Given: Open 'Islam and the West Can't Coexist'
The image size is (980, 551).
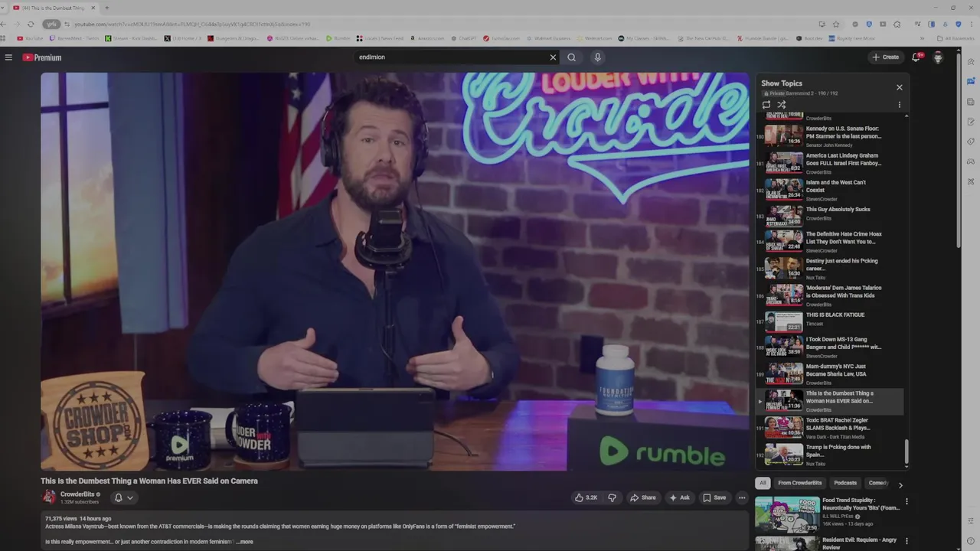Looking at the screenshot, I should 830,189.
